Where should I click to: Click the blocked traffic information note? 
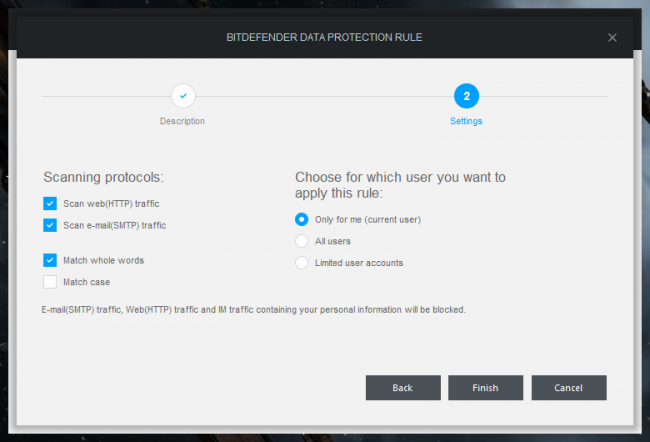tap(254, 310)
